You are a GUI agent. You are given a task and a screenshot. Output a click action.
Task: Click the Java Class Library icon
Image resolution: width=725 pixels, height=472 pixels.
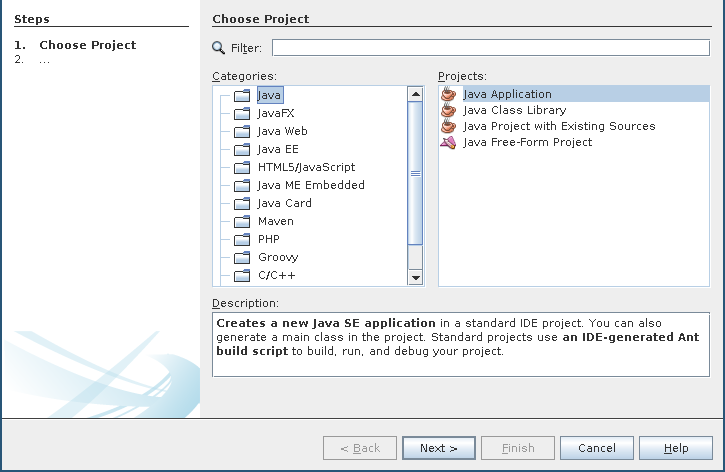(x=448, y=110)
